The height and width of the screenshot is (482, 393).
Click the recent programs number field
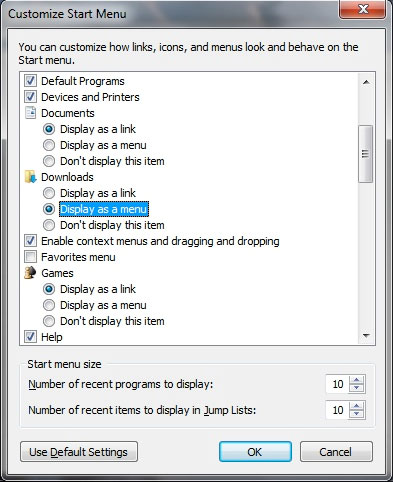pyautogui.click(x=338, y=384)
